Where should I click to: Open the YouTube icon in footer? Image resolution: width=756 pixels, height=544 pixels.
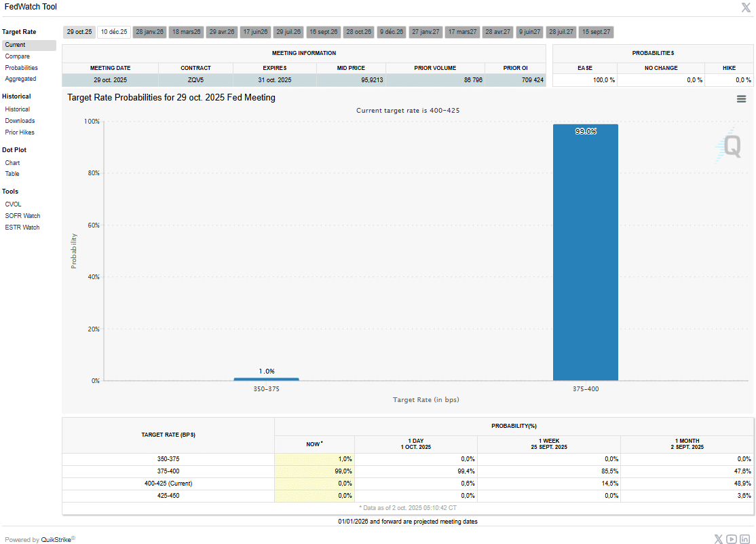tap(732, 539)
